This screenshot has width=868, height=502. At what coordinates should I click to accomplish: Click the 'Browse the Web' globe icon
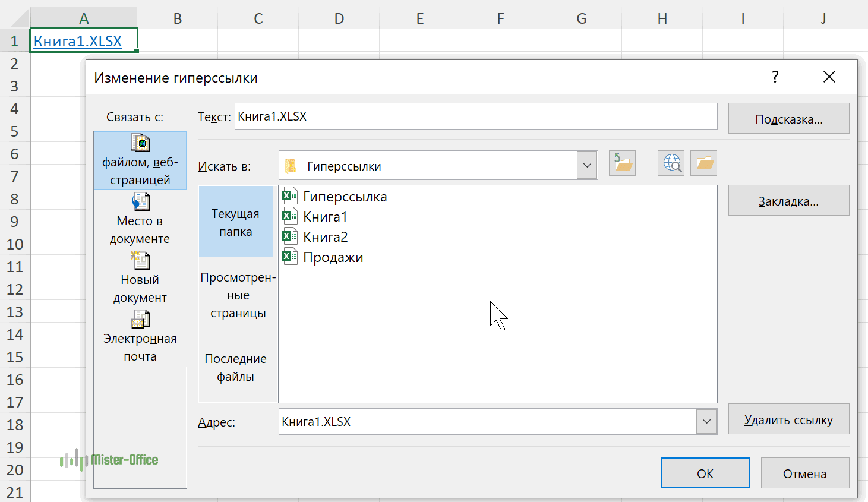pos(671,163)
